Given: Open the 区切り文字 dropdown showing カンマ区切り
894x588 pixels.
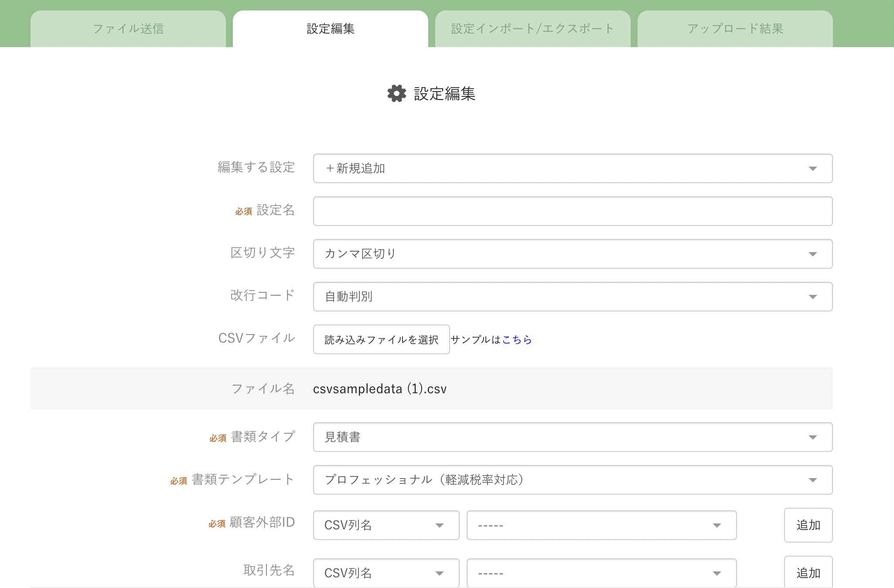Looking at the screenshot, I should [573, 254].
